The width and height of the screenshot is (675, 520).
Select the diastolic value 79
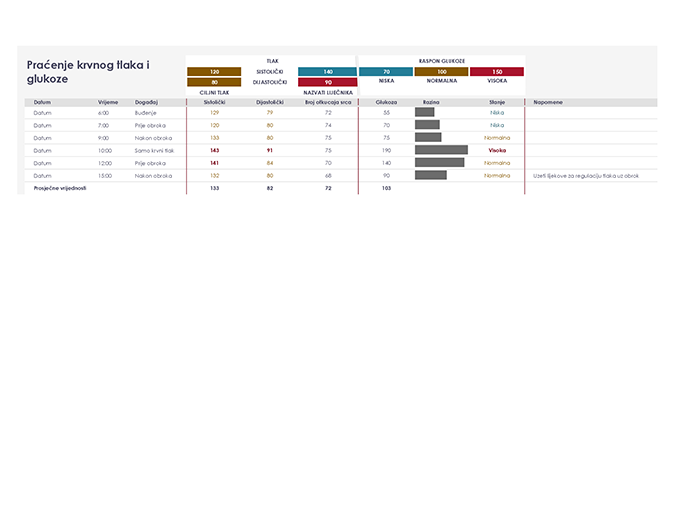[x=270, y=113]
